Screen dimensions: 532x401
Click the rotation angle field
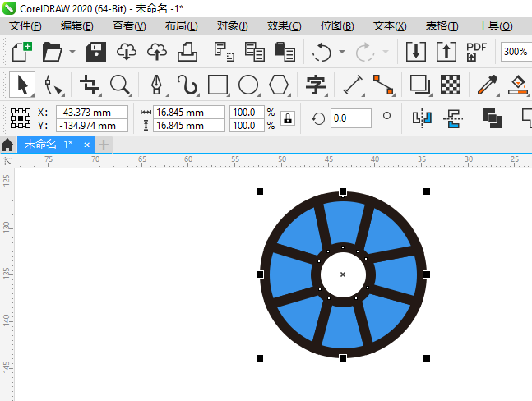click(x=351, y=118)
